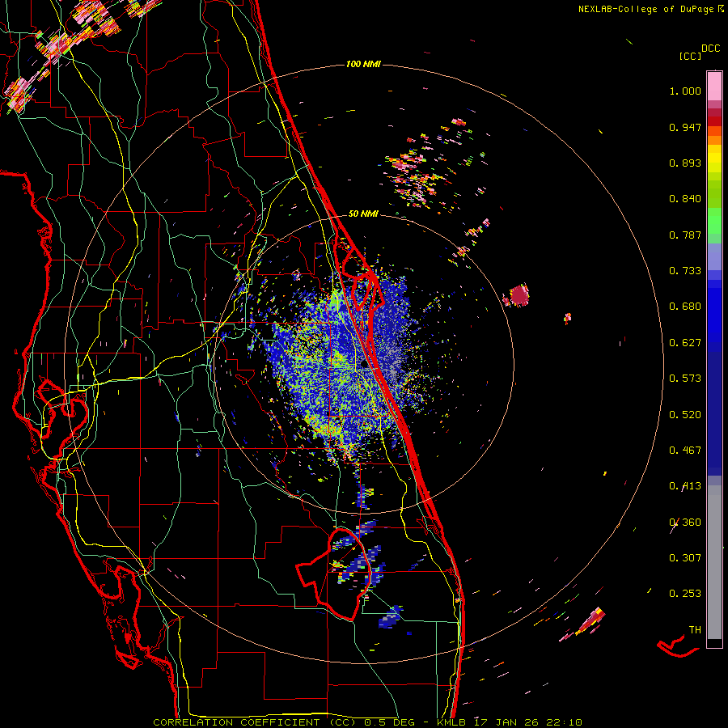
Task: Select the 0.307 scale value
Action: [685, 558]
